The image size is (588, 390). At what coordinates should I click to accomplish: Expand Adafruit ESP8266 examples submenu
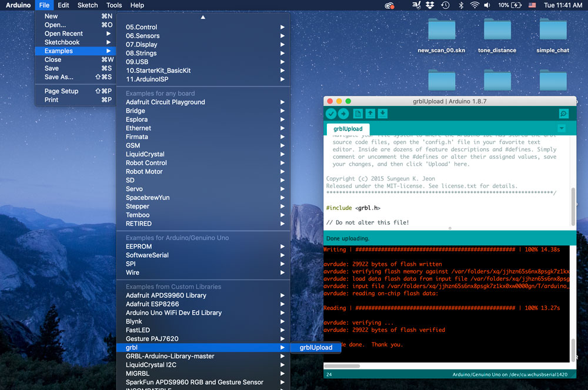(203, 304)
